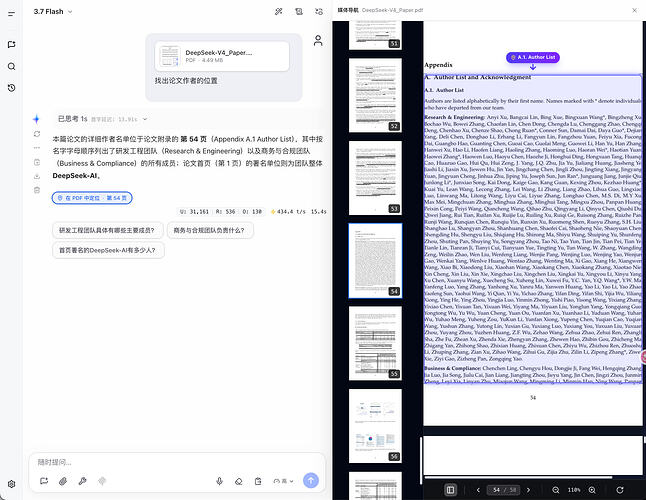Image resolution: width=646 pixels, height=500 pixels.
Task: Open page 52 thumbnail
Action: tap(375, 95)
